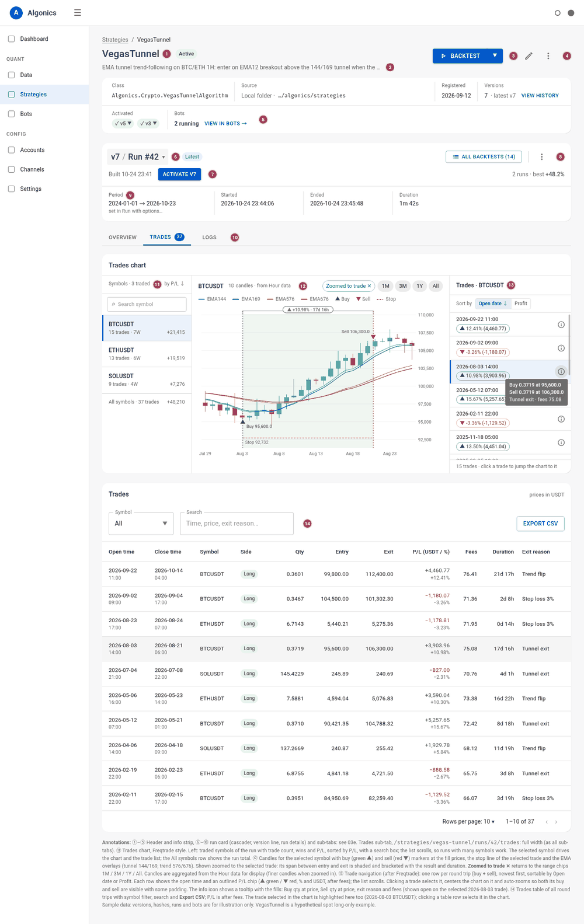Export trades with Export CSV
584x924 pixels.
tap(540, 524)
